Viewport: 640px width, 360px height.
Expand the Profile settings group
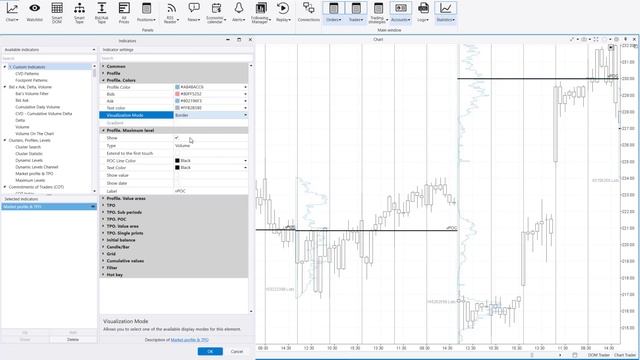click(x=103, y=73)
